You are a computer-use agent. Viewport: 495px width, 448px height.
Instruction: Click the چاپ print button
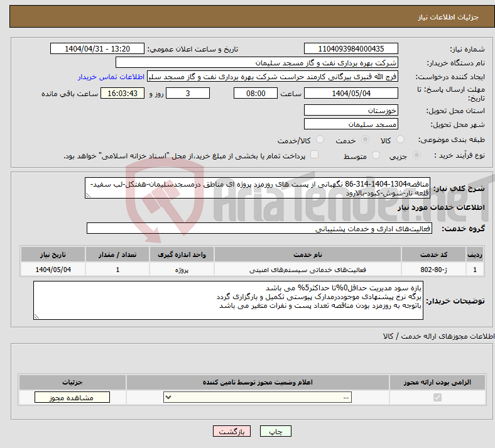(276, 432)
